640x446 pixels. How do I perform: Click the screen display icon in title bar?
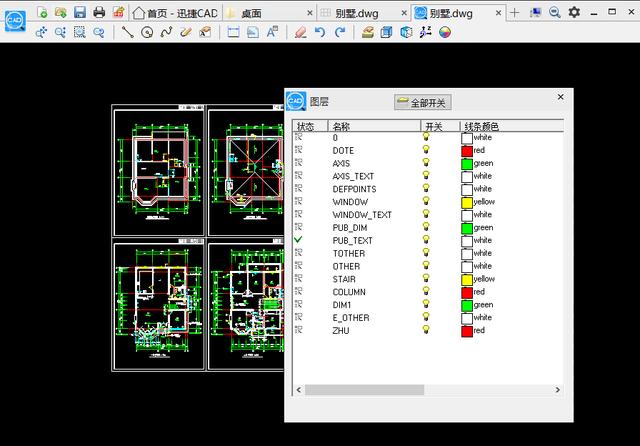535,13
